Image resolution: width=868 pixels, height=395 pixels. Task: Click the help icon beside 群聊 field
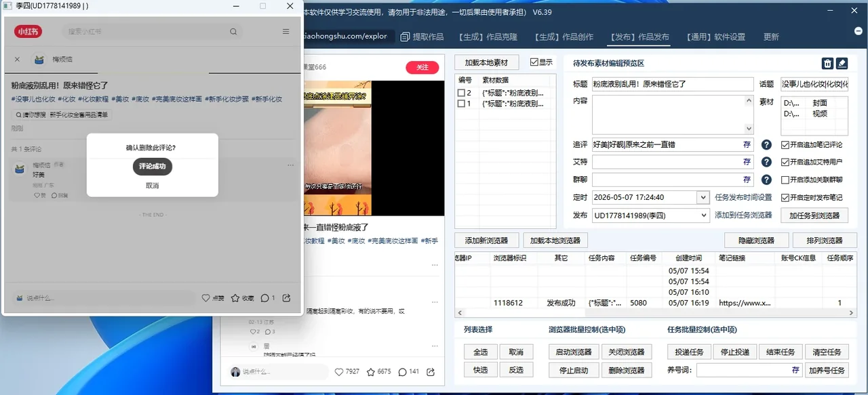coord(766,180)
